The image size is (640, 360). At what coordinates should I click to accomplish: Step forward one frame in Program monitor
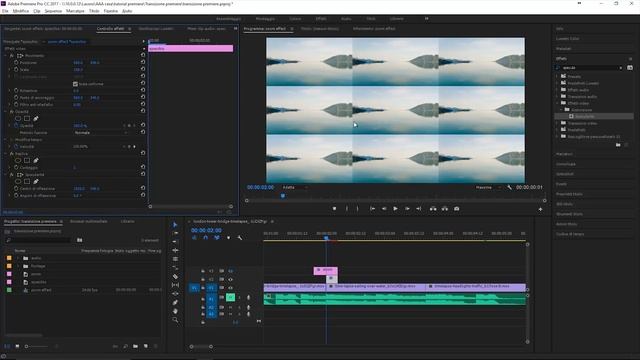tap(407, 209)
